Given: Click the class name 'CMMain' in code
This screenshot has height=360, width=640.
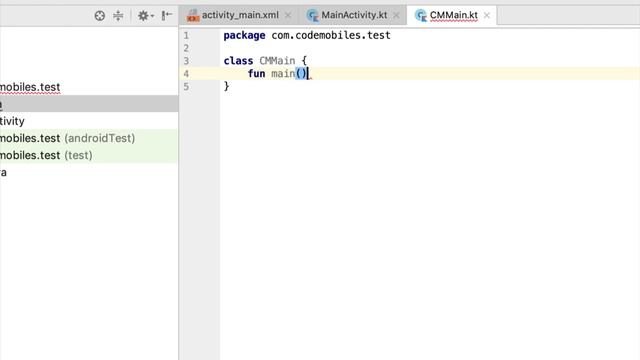Looking at the screenshot, I should (277, 61).
